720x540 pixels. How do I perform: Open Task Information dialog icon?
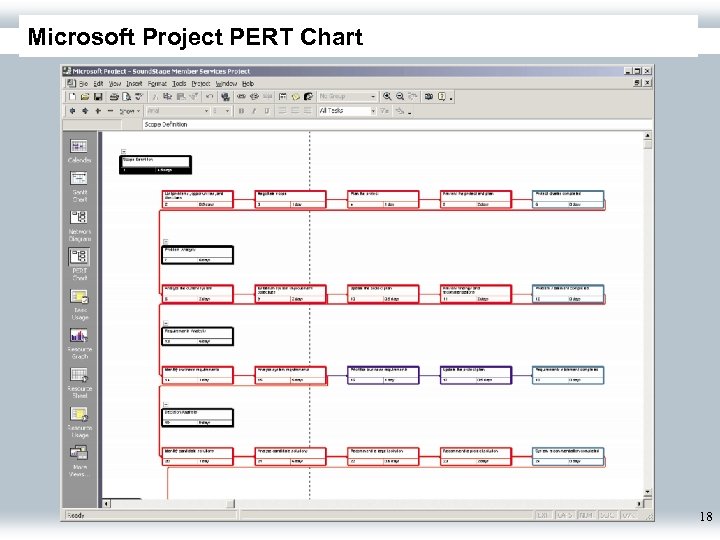[x=283, y=96]
